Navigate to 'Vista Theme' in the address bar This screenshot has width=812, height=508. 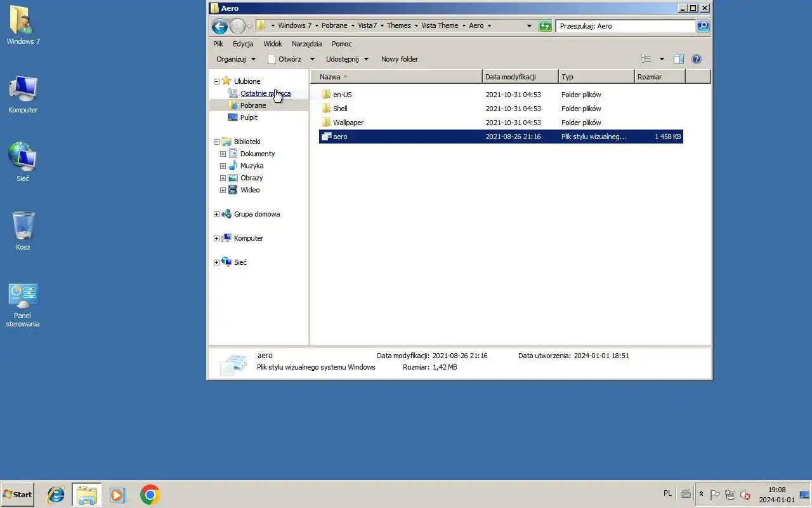(440, 26)
